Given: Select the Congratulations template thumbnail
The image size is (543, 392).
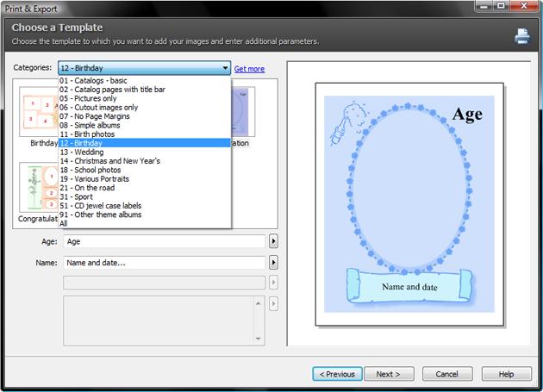Looking at the screenshot, I should [39, 187].
